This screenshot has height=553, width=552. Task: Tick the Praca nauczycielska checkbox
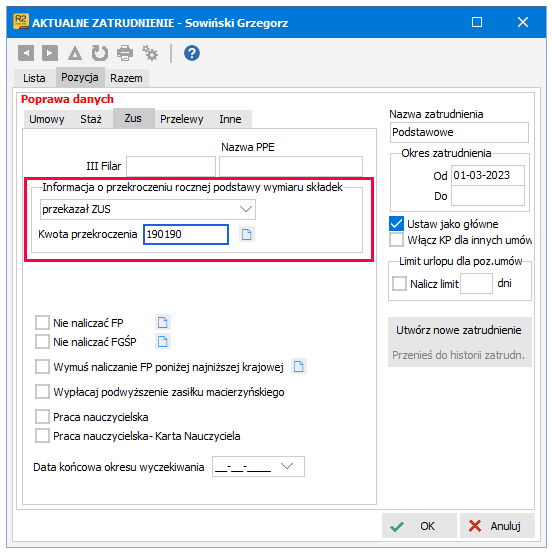(x=42, y=417)
